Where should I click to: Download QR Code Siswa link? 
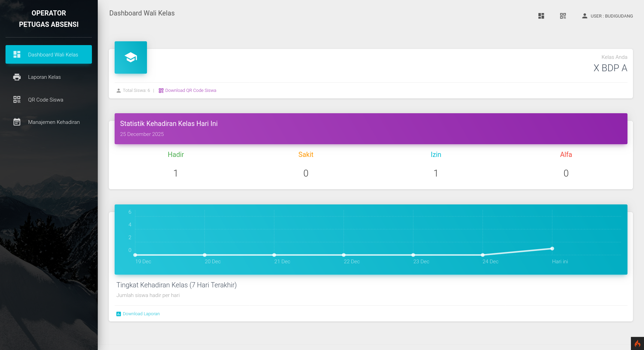click(190, 91)
